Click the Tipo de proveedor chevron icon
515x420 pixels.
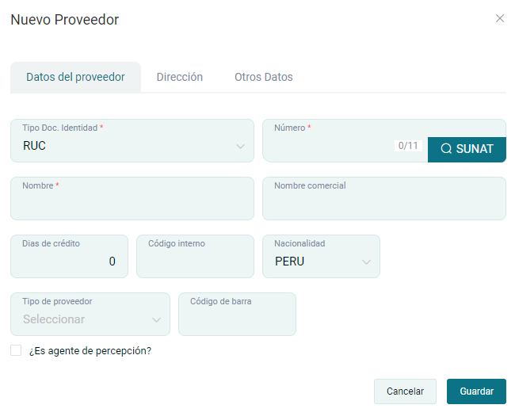156,320
